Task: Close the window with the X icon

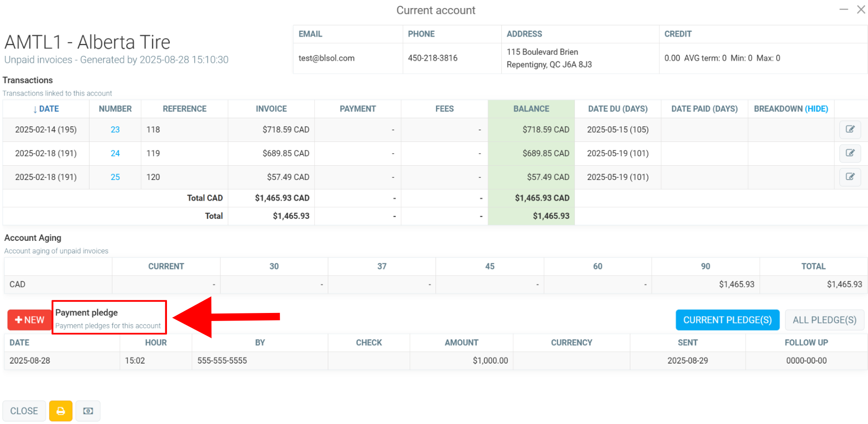Action: [861, 9]
